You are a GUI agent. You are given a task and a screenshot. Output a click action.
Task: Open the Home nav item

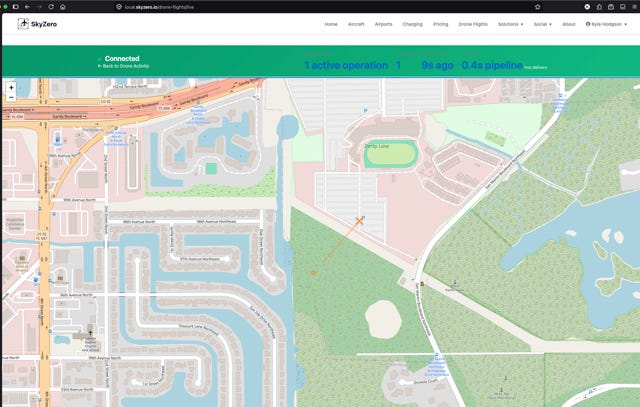[331, 24]
